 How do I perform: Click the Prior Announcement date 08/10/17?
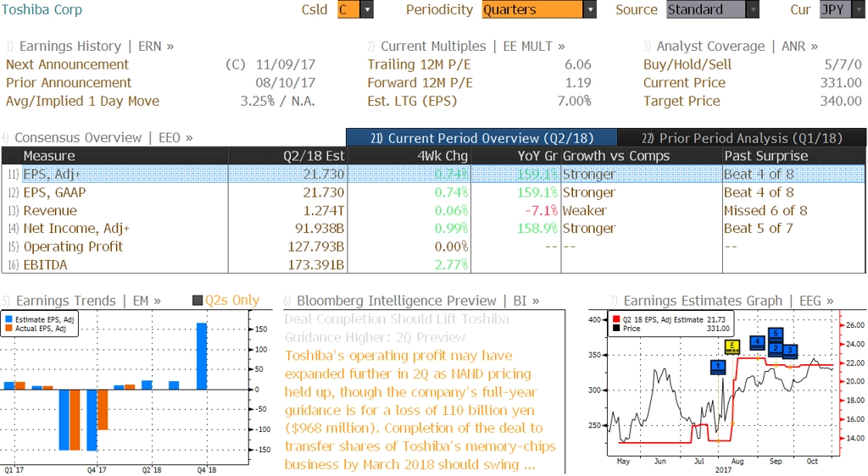pos(285,83)
